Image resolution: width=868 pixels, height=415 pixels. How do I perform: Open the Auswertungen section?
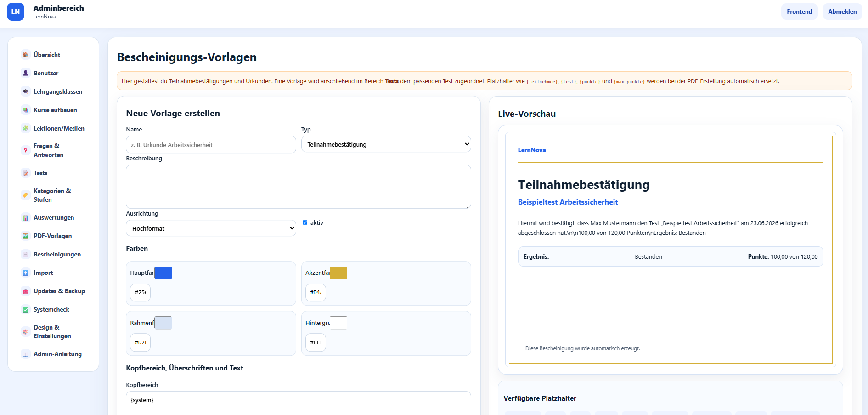tap(53, 217)
